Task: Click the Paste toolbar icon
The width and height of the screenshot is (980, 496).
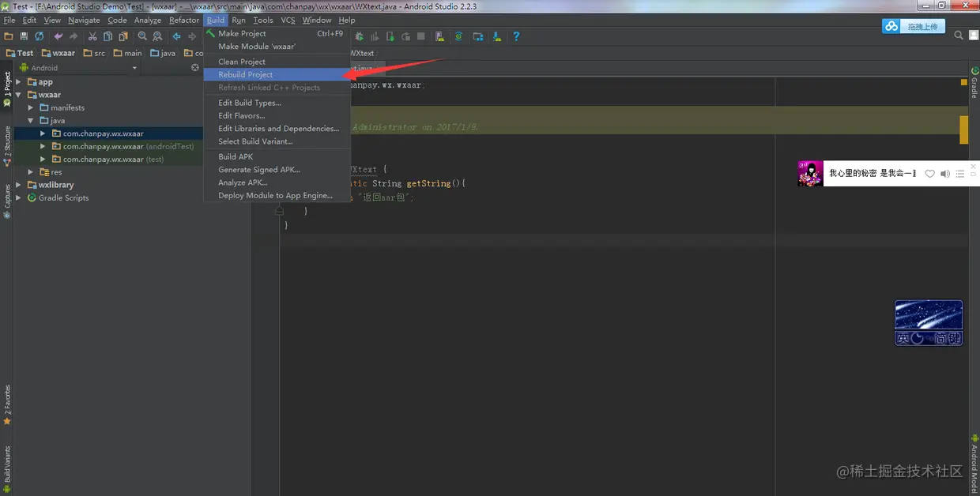Action: tap(122, 36)
